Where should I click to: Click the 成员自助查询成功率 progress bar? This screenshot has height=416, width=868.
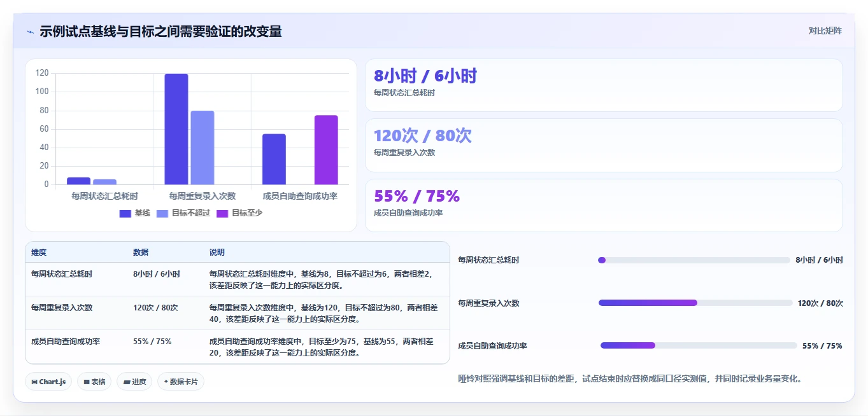(699, 345)
